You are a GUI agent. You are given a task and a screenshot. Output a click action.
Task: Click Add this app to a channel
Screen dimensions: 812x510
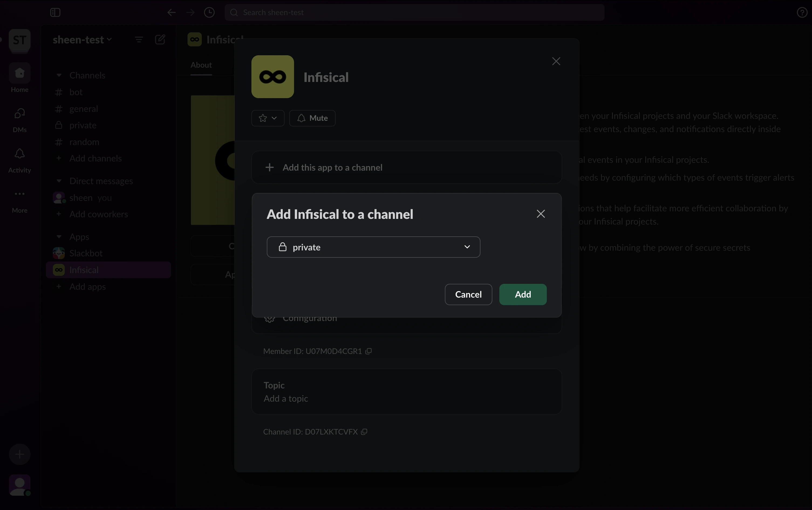406,167
